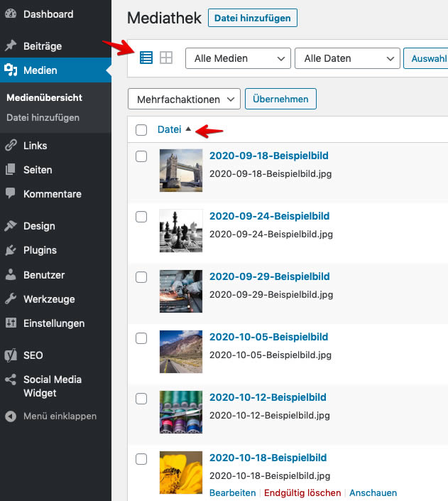Screen dimensions: 448x501
Task: Click the Medien camera-music icon
Action: (11, 70)
